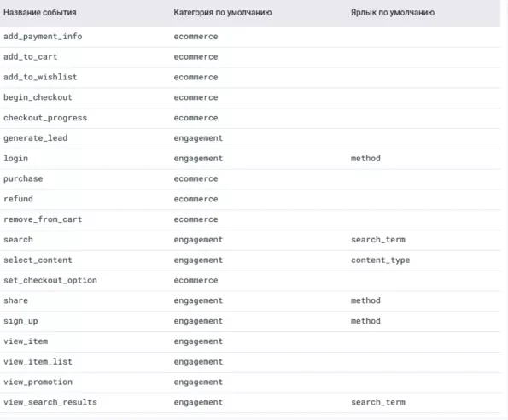Click the share event name
Viewport: 508px width, 420px height.
pyautogui.click(x=15, y=300)
